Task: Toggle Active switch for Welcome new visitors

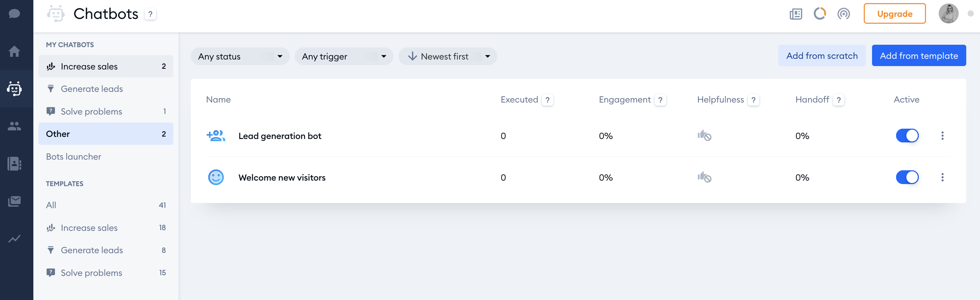Action: pos(907,177)
